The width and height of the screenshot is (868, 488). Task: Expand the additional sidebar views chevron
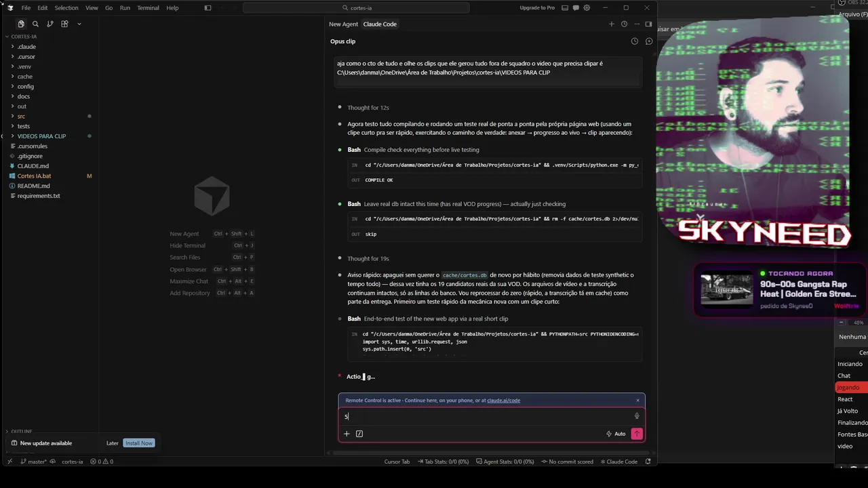point(79,24)
